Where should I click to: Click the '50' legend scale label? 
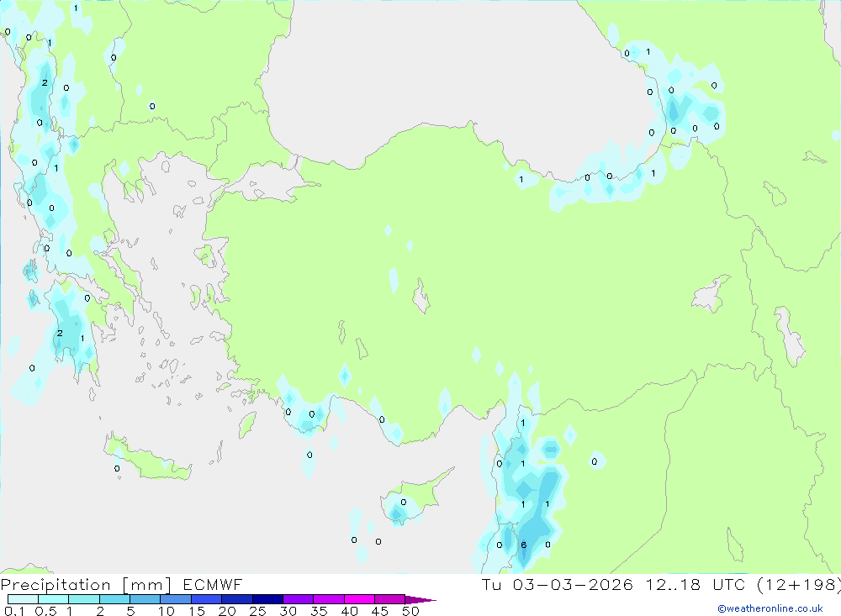411,611
